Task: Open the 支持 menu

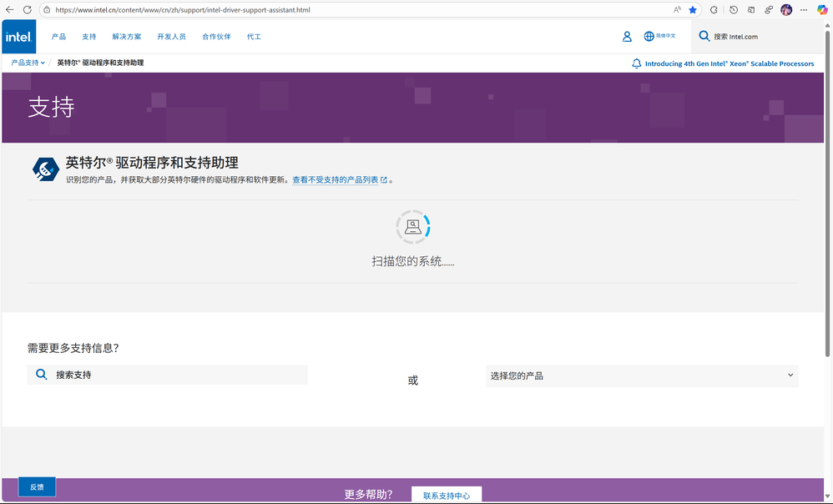Action: tap(88, 37)
